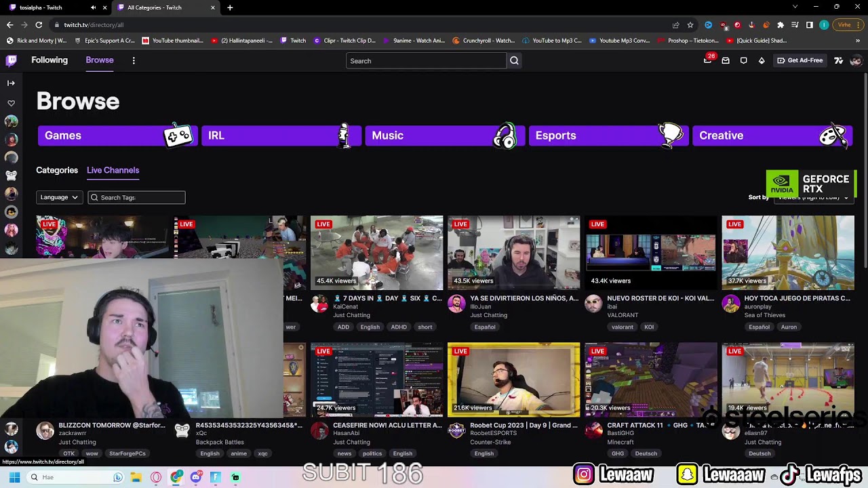Open KaiCenat's 45.4K viewers stream thumbnail
The height and width of the screenshot is (488, 868).
click(x=377, y=253)
